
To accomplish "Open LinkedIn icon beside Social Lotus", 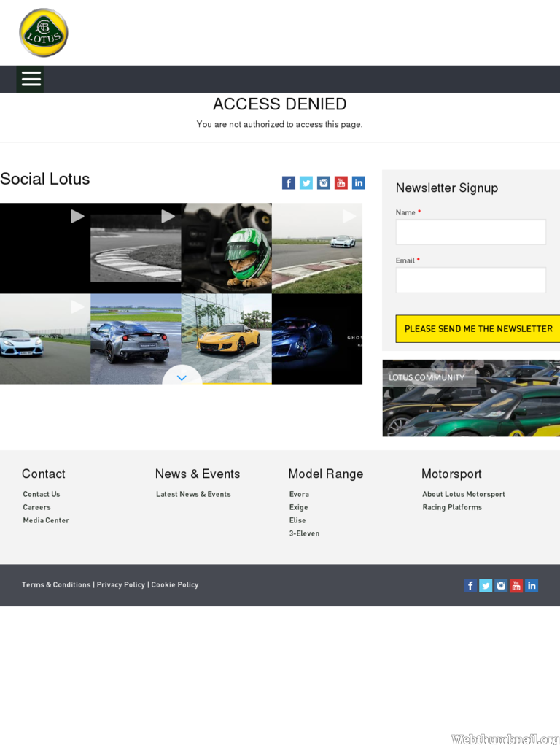I will (359, 183).
